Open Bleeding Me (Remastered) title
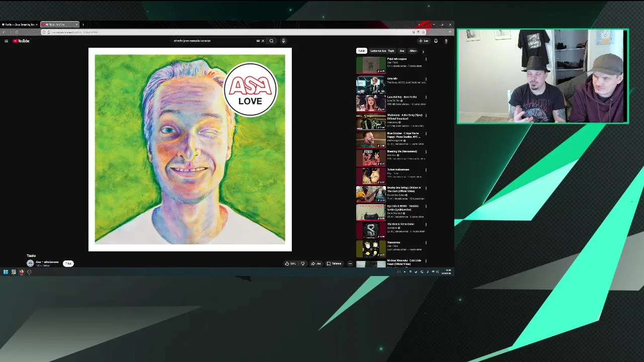Viewport: 644px width, 362px height. tap(402, 151)
